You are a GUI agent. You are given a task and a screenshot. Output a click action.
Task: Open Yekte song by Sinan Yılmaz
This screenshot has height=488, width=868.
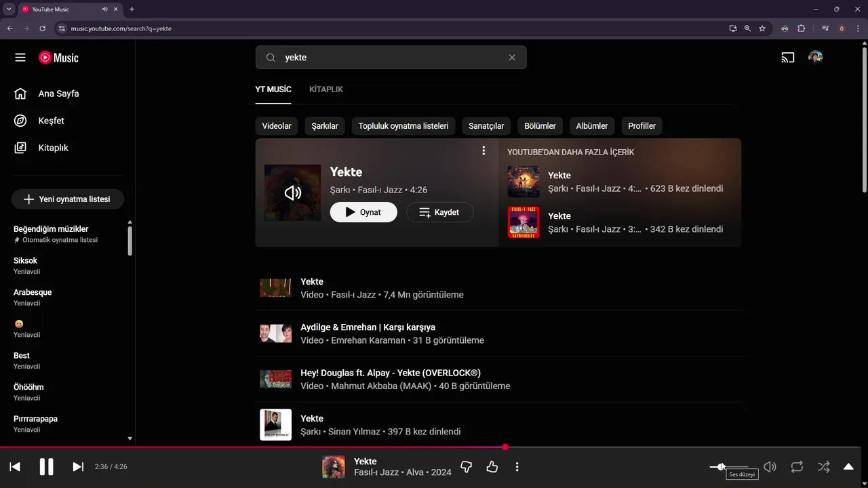pos(498,424)
